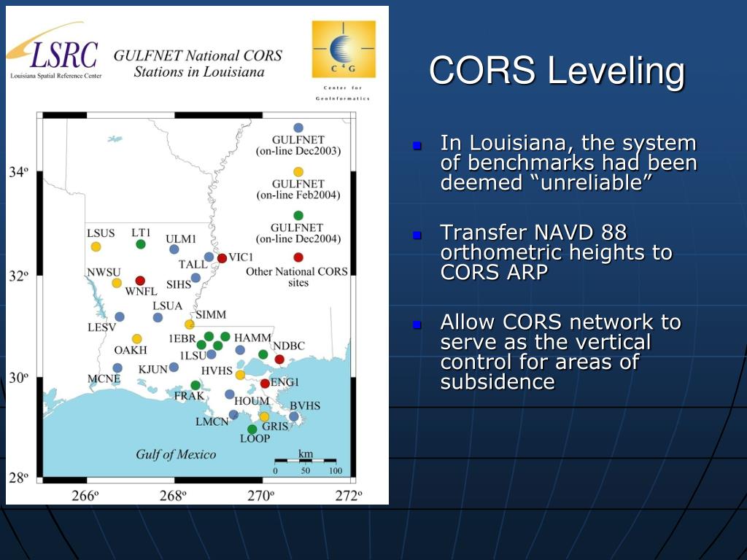This screenshot has width=747, height=560.
Task: Click the 1LSU blue station marker
Action: pyautogui.click(x=212, y=354)
